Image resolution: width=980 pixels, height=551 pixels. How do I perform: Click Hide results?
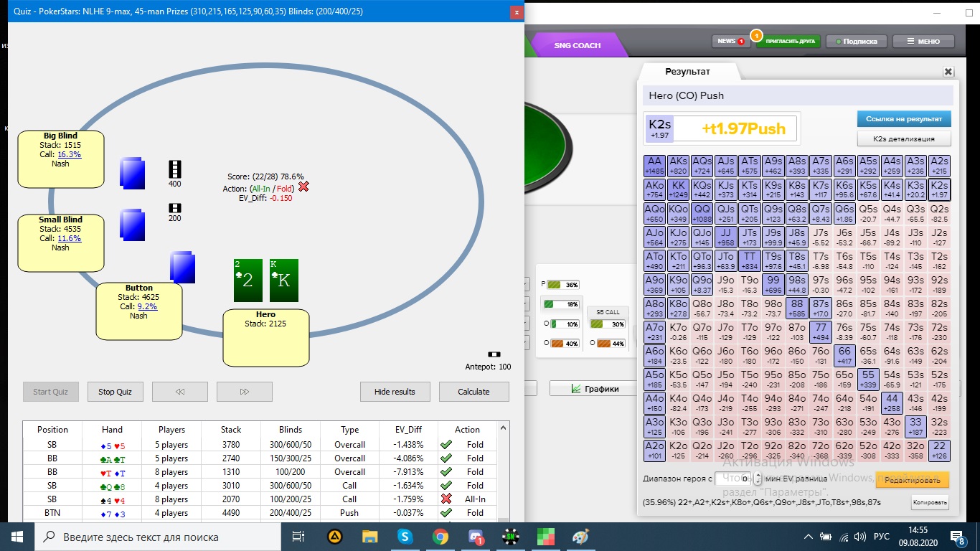coord(395,392)
